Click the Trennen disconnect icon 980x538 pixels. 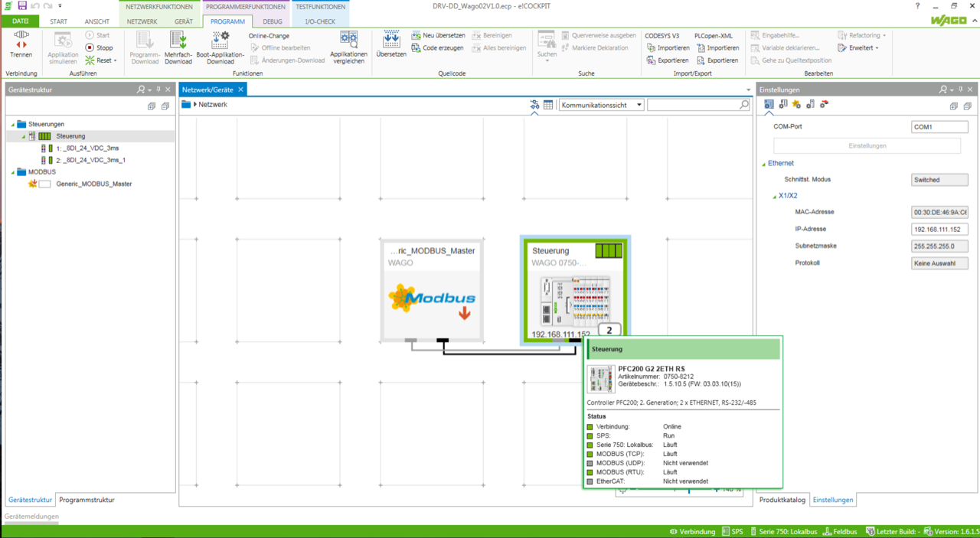pyautogui.click(x=21, y=44)
